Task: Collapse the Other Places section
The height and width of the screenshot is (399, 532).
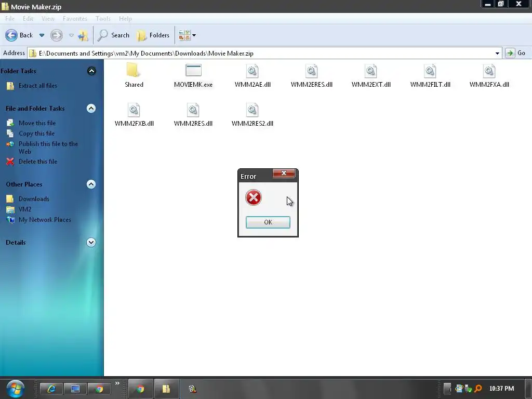Action: [x=91, y=184]
